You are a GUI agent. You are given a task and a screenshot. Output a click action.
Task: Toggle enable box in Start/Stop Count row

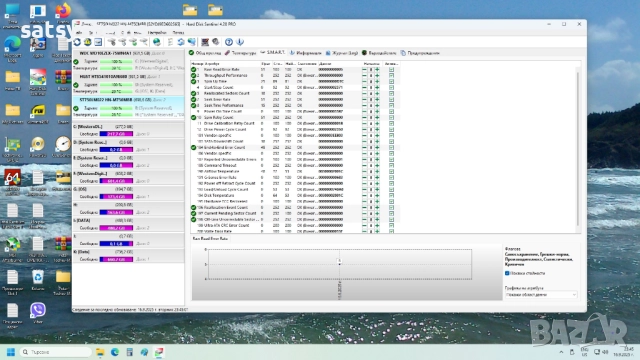(x=391, y=88)
